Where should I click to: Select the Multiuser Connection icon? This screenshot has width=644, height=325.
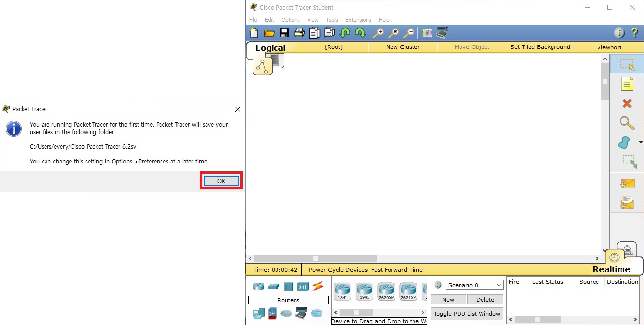(x=317, y=313)
